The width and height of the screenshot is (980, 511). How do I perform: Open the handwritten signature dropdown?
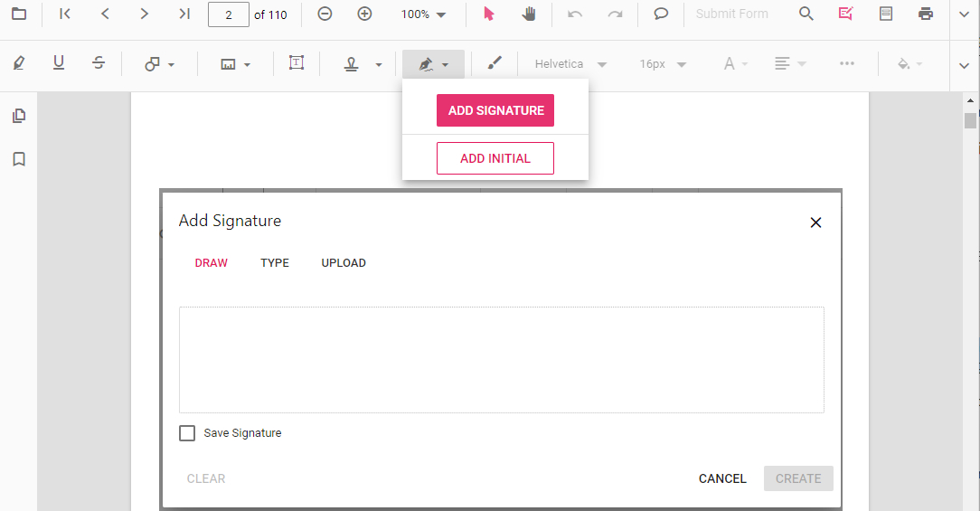pos(433,64)
